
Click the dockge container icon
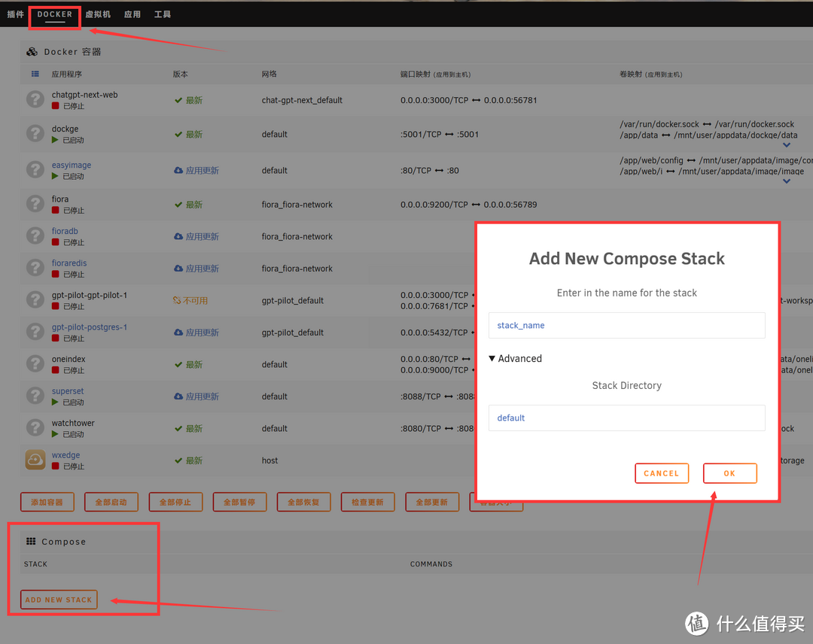pyautogui.click(x=35, y=134)
